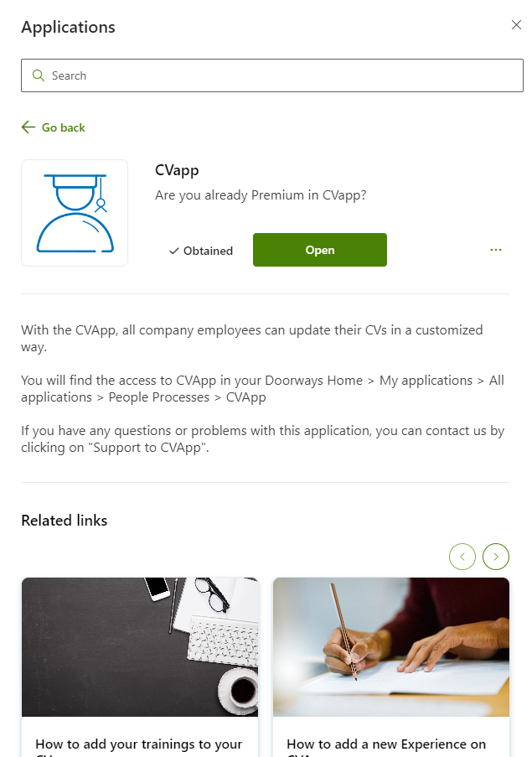532x757 pixels.
Task: Click 'Are you already Premium in CVapp?' text
Action: click(261, 195)
